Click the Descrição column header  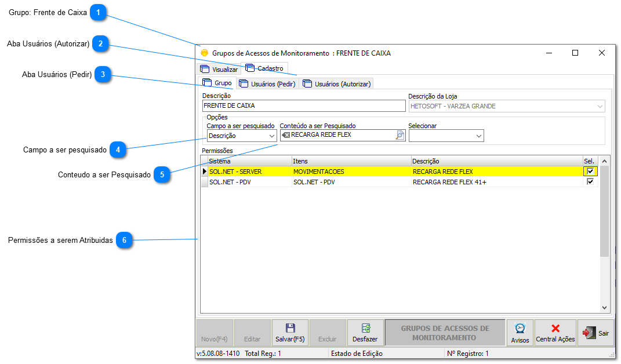(x=496, y=161)
